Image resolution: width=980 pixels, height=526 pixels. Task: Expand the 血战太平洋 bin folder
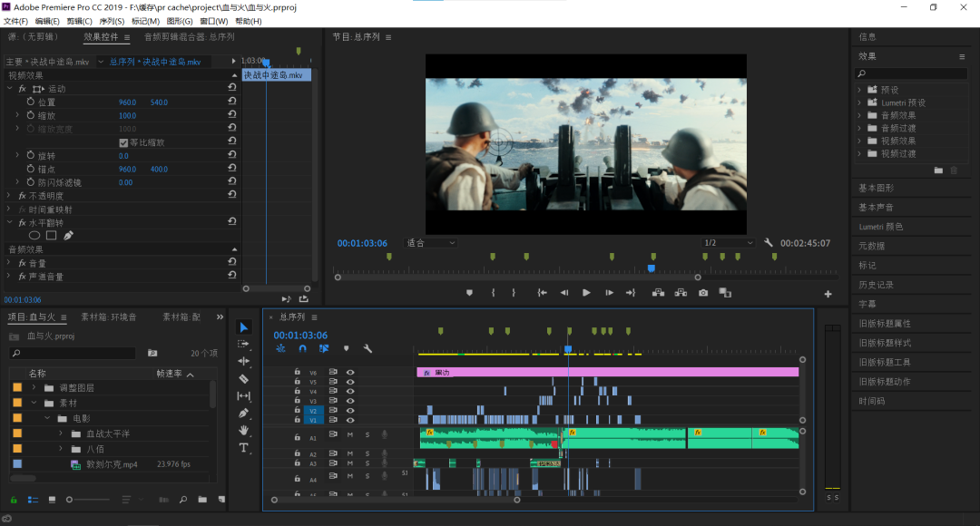point(61,433)
